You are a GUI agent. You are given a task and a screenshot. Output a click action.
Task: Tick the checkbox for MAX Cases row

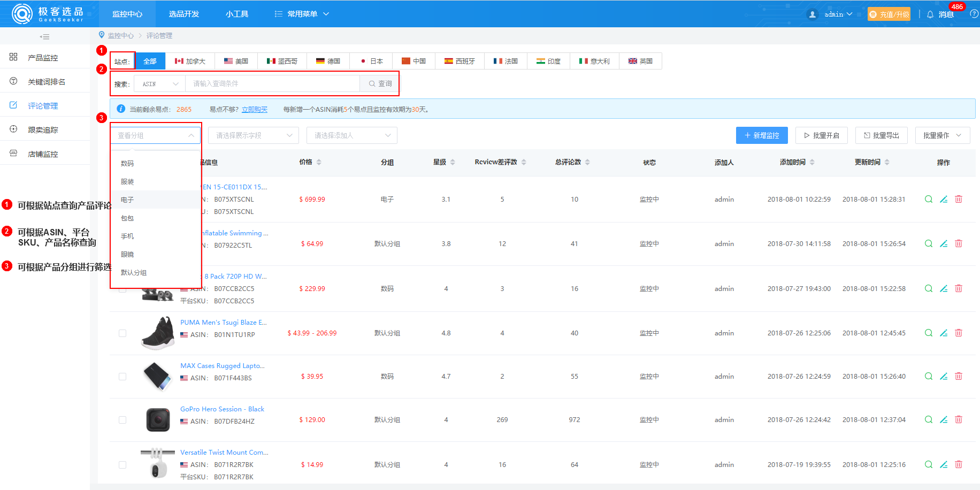click(x=122, y=377)
